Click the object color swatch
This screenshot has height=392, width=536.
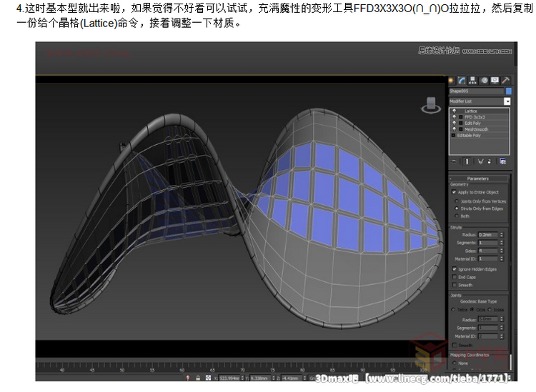click(508, 91)
